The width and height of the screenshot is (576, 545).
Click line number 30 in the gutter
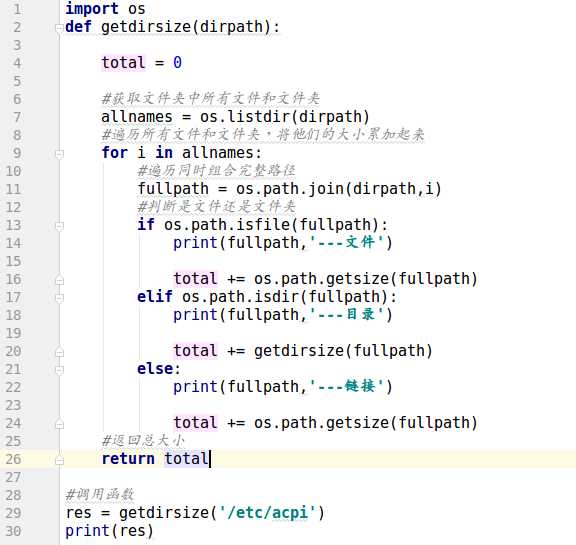[x=13, y=531]
